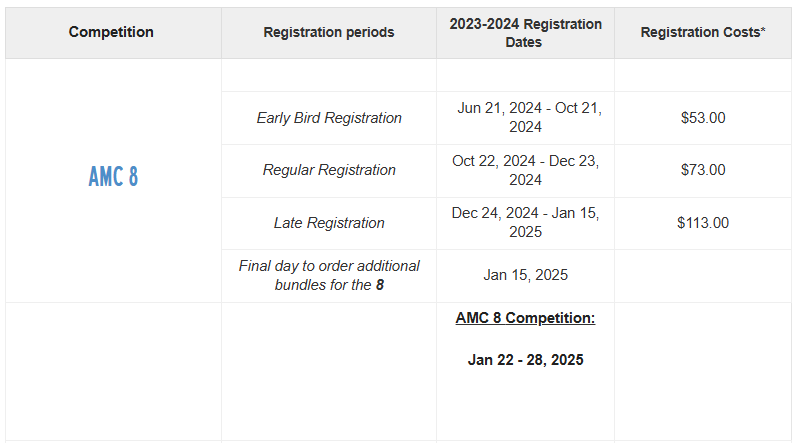The width and height of the screenshot is (798, 443).
Task: Click the Registration periods column header
Action: click(x=329, y=32)
